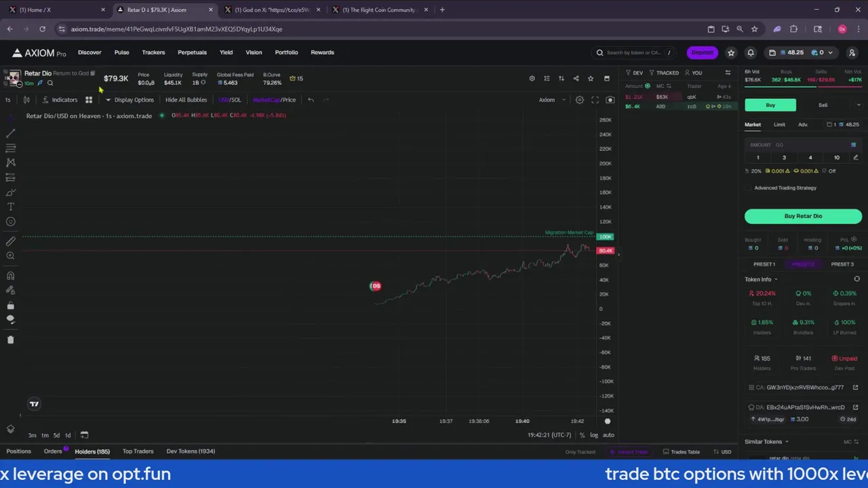Image resolution: width=868 pixels, height=488 pixels.
Task: Expand the Display Options dropdown
Action: 130,100
